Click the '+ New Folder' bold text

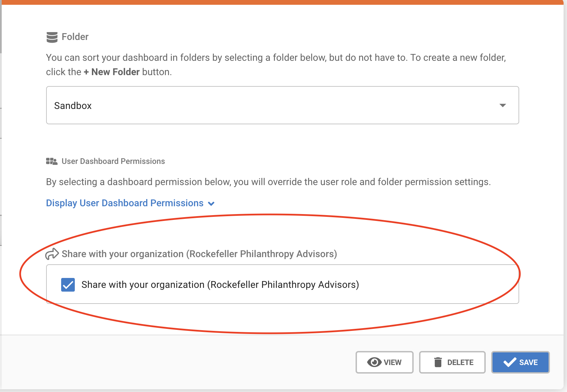(x=112, y=72)
